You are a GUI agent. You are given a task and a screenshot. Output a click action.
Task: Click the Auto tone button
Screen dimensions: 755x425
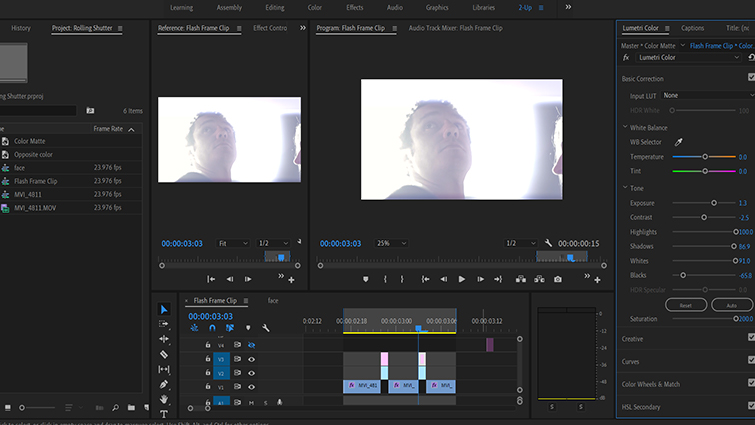click(731, 304)
